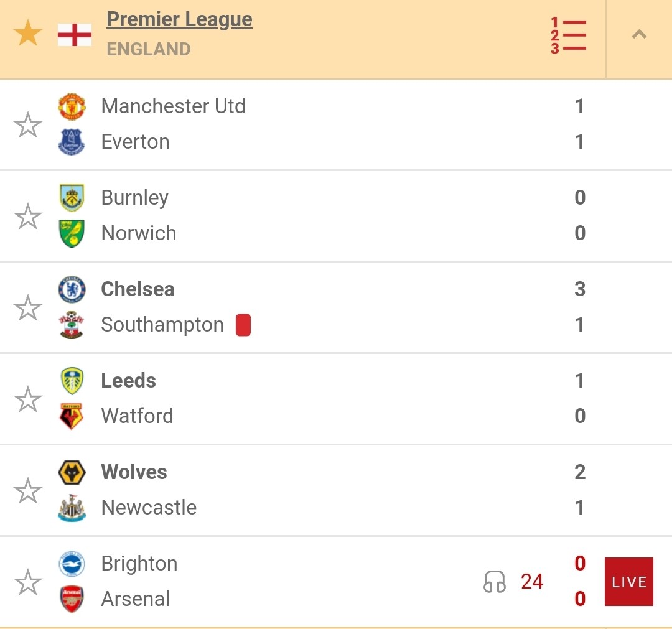Viewport: 672px width, 629px height.
Task: Collapse the Premier League section
Action: click(639, 34)
